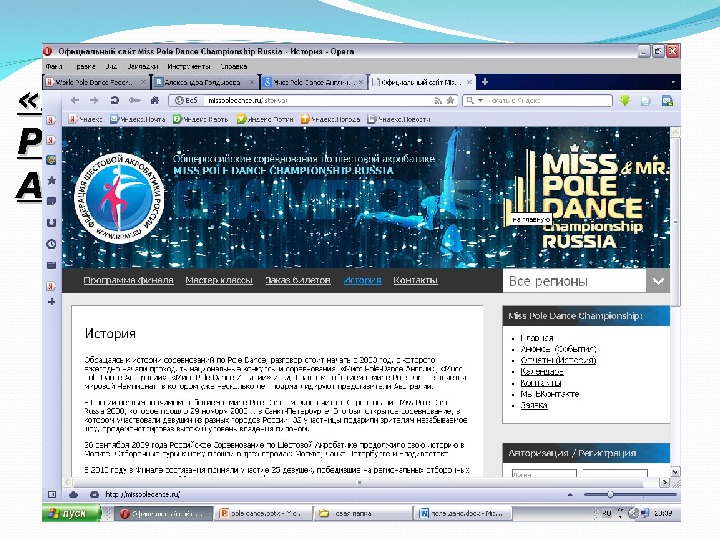
Task: Reload the page with the Reload icon
Action: pos(114,100)
